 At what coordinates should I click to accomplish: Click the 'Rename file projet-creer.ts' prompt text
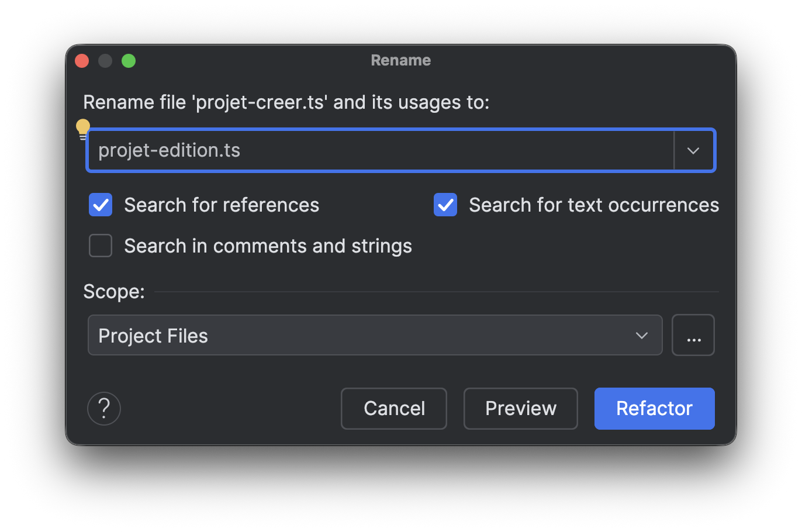[x=286, y=102]
